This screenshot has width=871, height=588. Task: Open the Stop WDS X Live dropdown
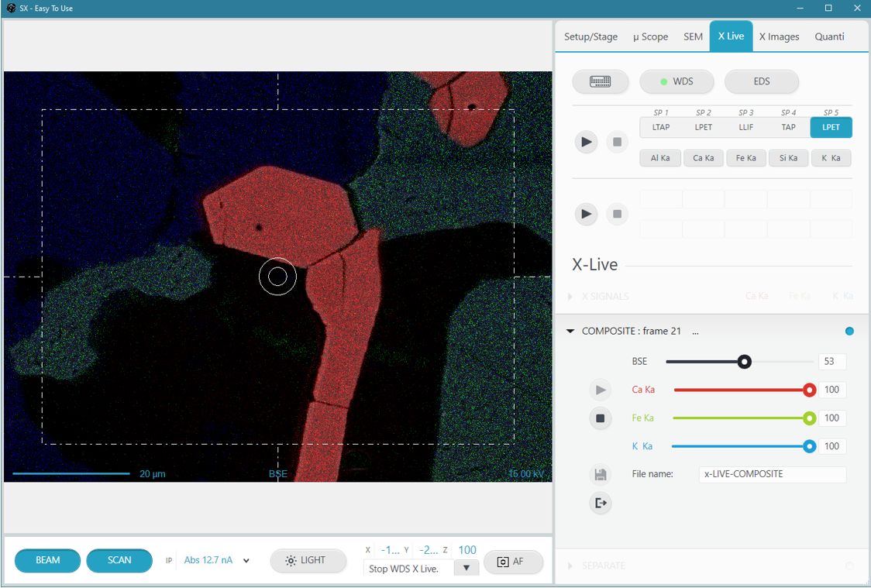[466, 569]
